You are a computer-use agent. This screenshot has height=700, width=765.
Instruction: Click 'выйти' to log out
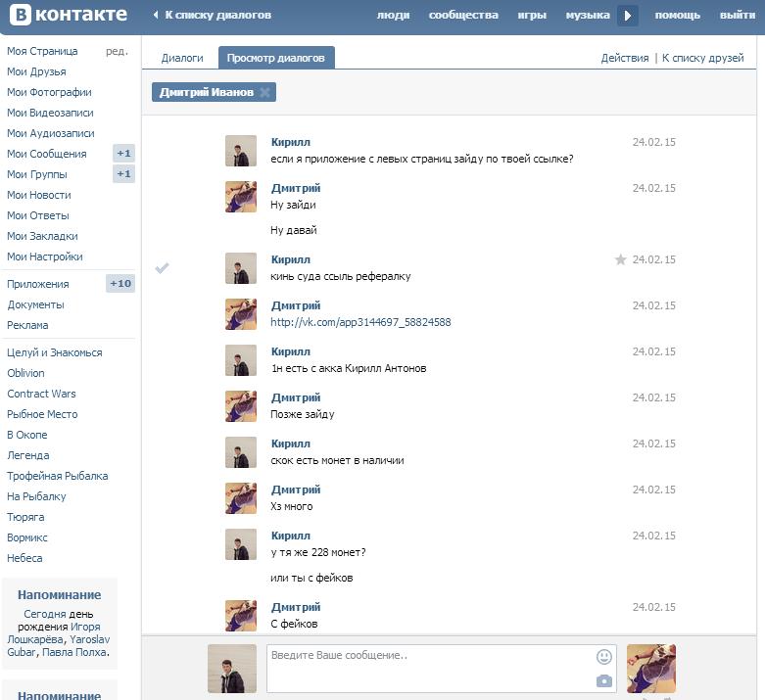pyautogui.click(x=738, y=15)
